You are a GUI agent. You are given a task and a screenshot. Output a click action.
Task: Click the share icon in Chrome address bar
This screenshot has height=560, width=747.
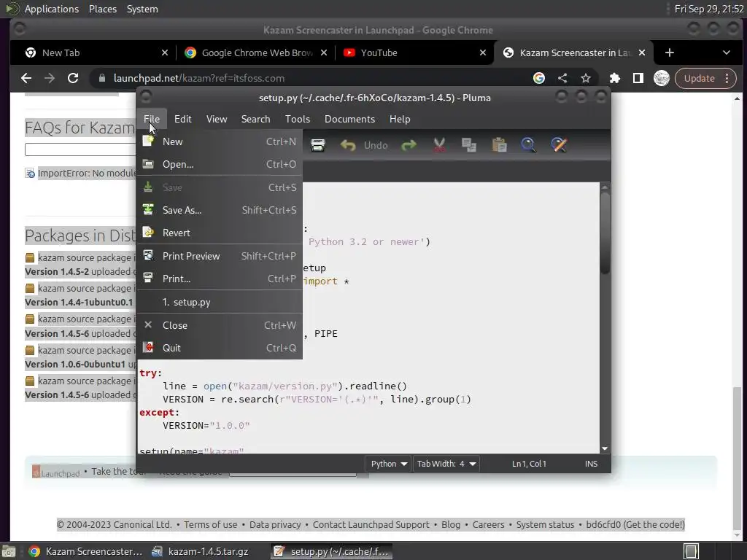562,78
